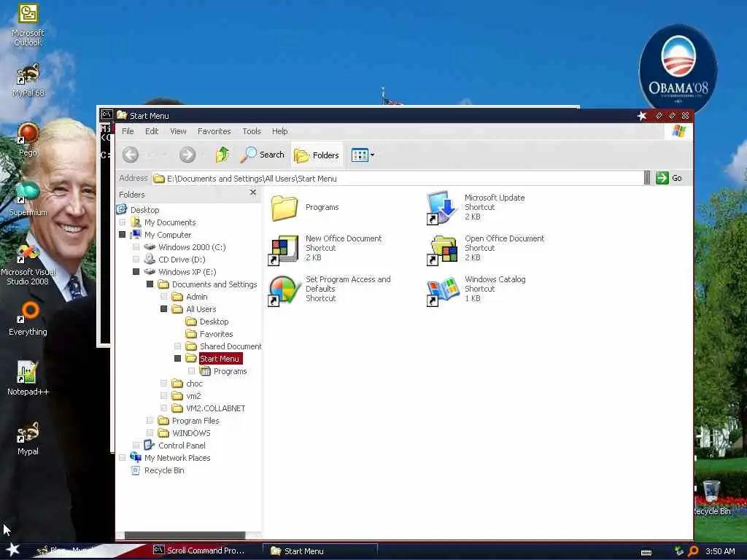
Task: Open Microsoft Outlook desktop icon
Action: click(x=28, y=25)
